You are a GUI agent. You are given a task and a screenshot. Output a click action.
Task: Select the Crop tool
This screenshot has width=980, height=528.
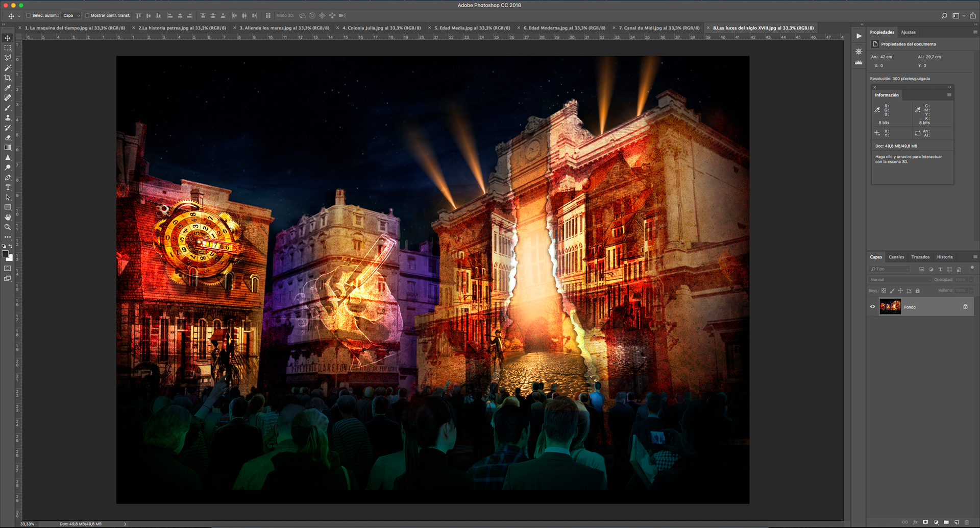tap(8, 78)
